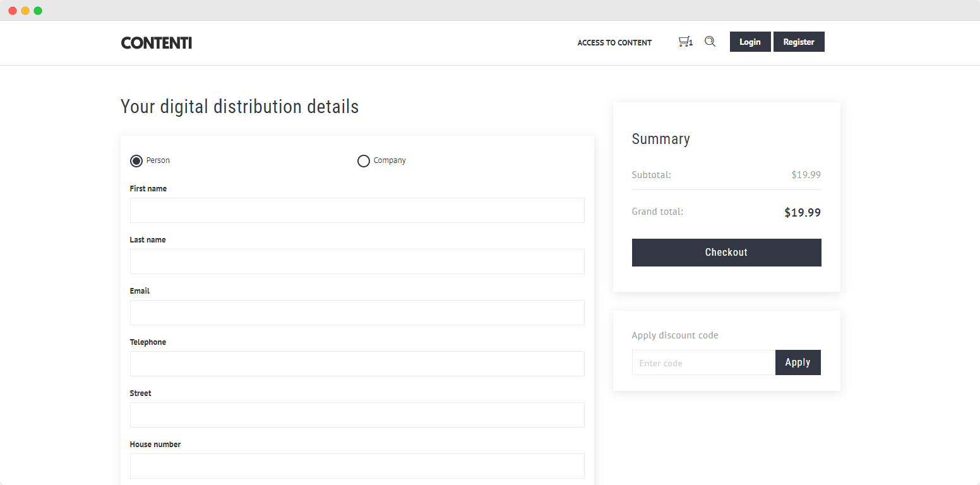Click the Subtotal $19.99 value
The image size is (980, 485).
pos(806,175)
